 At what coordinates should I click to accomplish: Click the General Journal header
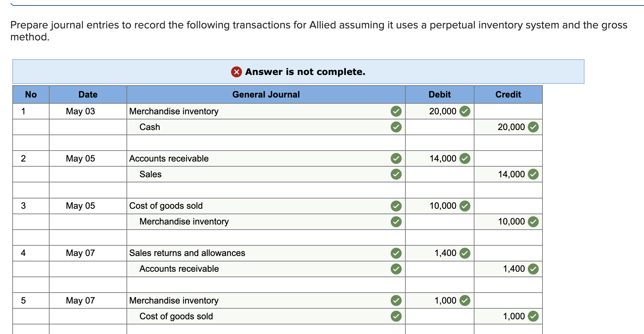point(266,94)
